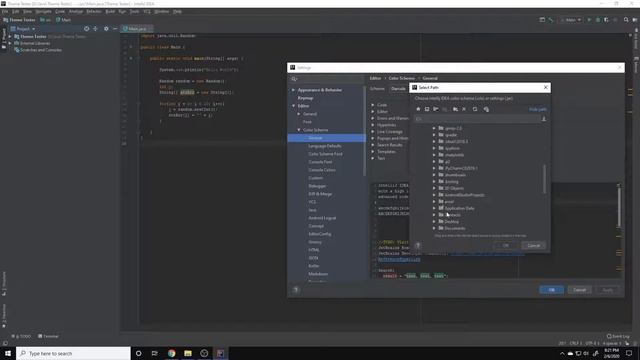Expand the Desktop folder node
640x360 pixels.
pos(434,222)
